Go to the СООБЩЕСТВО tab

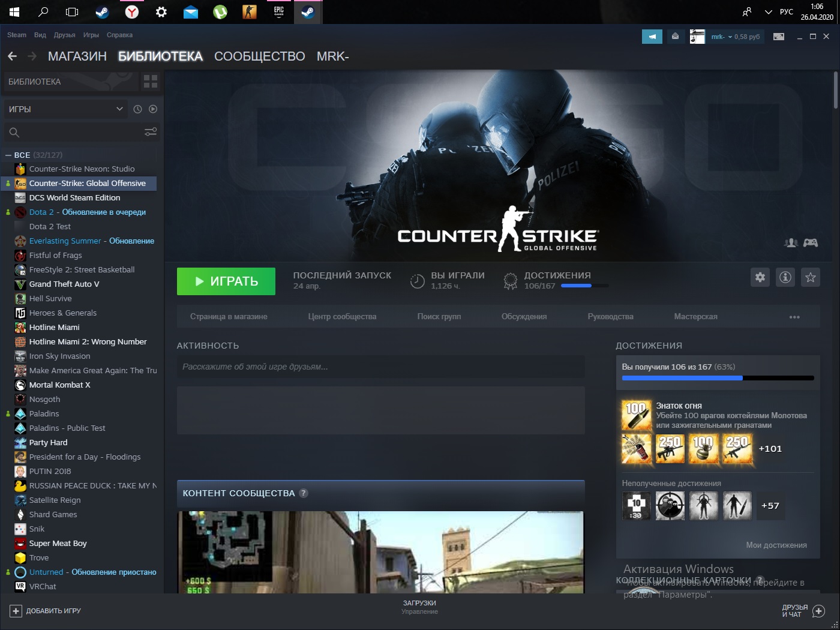click(259, 56)
